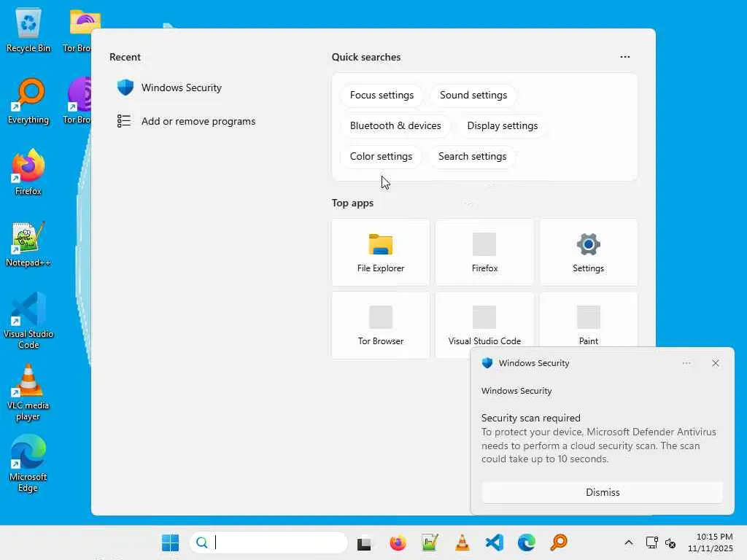This screenshot has height=560, width=747.
Task: Click the 'Security scan required' notification text
Action: (x=531, y=418)
